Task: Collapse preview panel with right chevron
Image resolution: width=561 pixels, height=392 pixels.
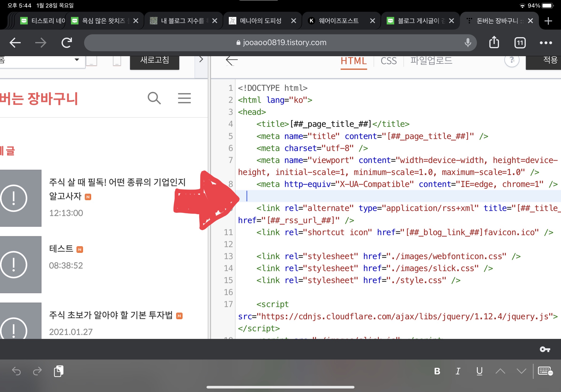Action: (201, 59)
